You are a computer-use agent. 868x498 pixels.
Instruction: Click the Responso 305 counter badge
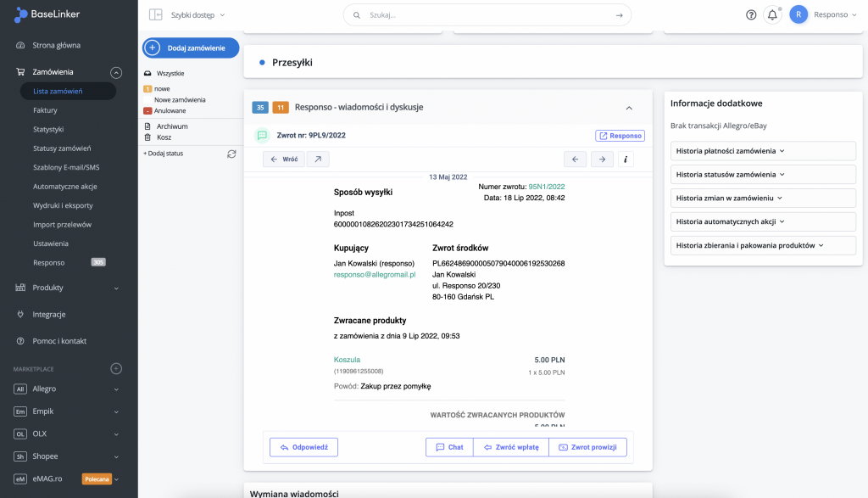(98, 262)
